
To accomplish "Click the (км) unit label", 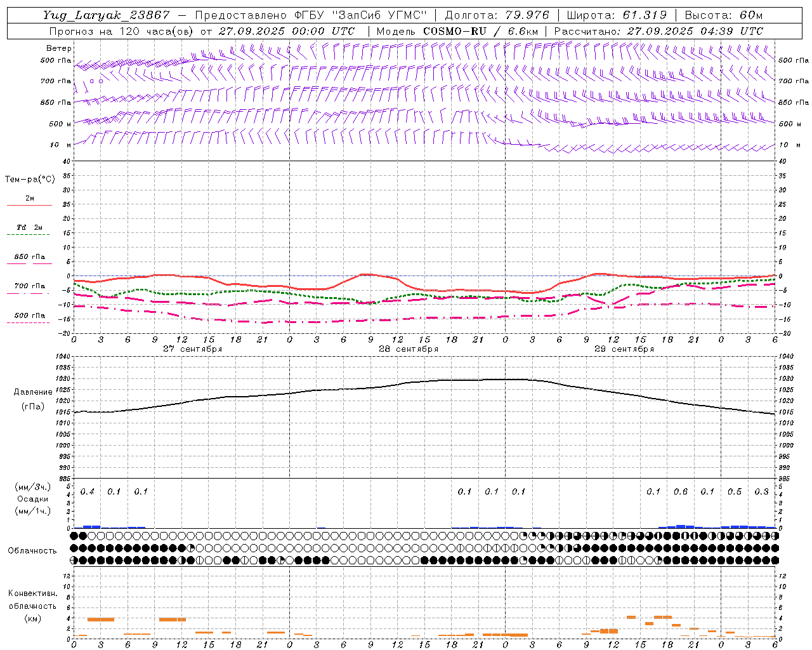I will point(32,618).
